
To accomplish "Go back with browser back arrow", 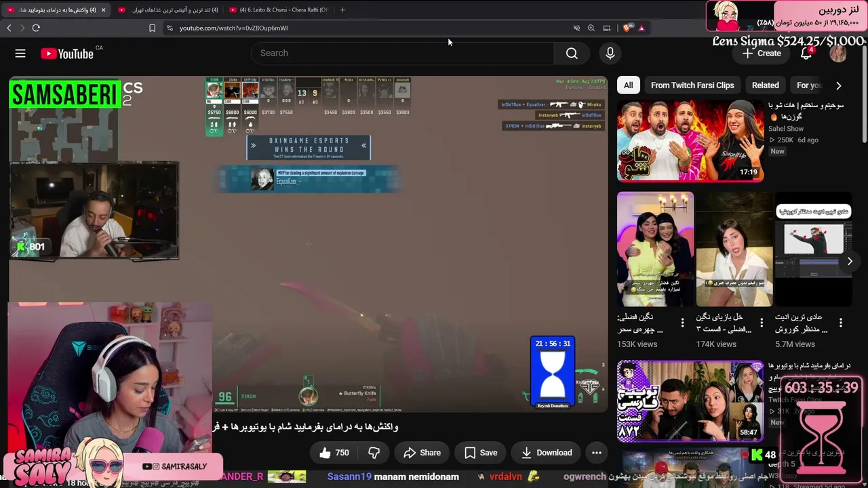I will click(x=9, y=28).
